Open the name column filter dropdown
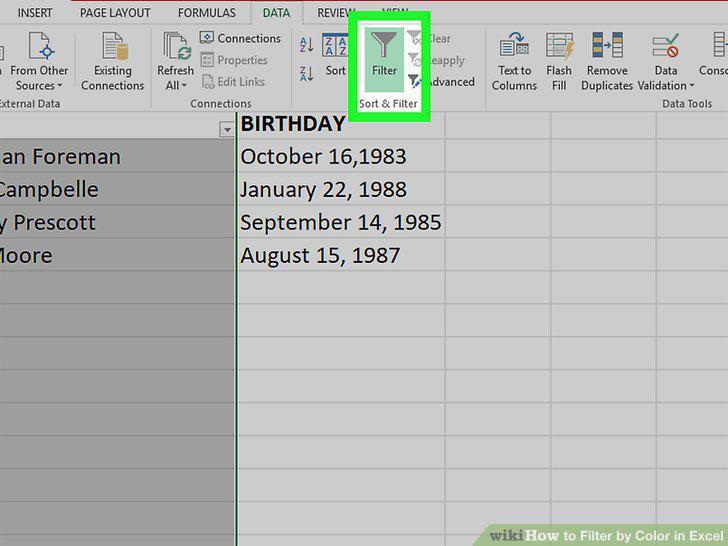This screenshot has height=546, width=728. pos(227,130)
